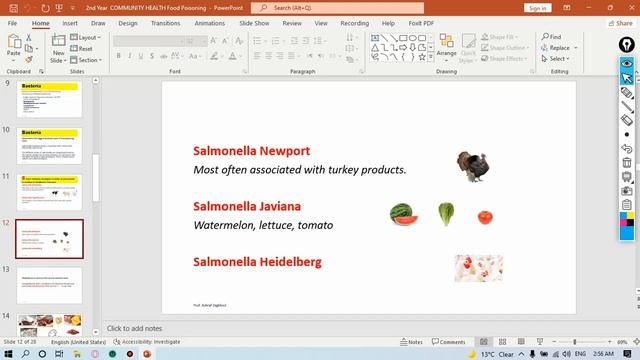This screenshot has width=640, height=360.
Task: Click the pen nib icon on overlay toolbar
Action: point(627,44)
